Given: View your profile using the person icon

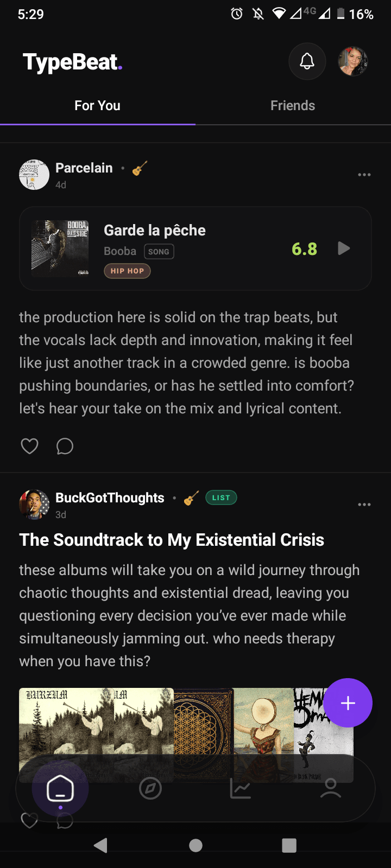Looking at the screenshot, I should pyautogui.click(x=330, y=789).
